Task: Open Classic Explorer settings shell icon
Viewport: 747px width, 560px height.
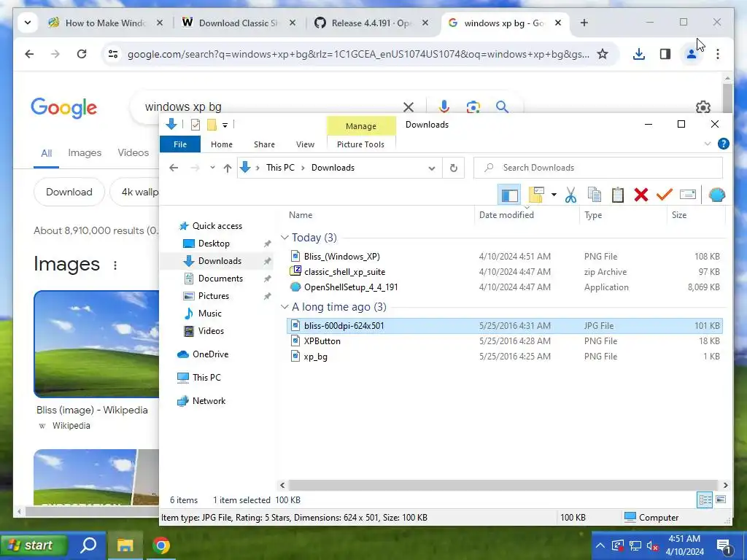Action: [x=716, y=194]
